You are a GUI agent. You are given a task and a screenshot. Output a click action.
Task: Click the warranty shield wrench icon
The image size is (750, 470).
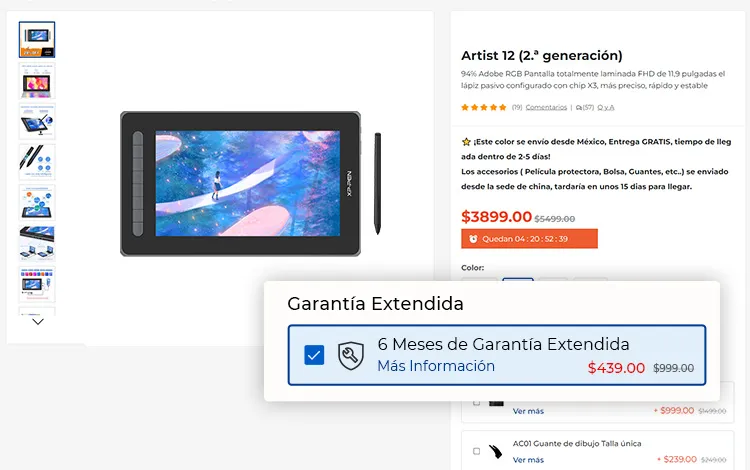click(x=351, y=356)
